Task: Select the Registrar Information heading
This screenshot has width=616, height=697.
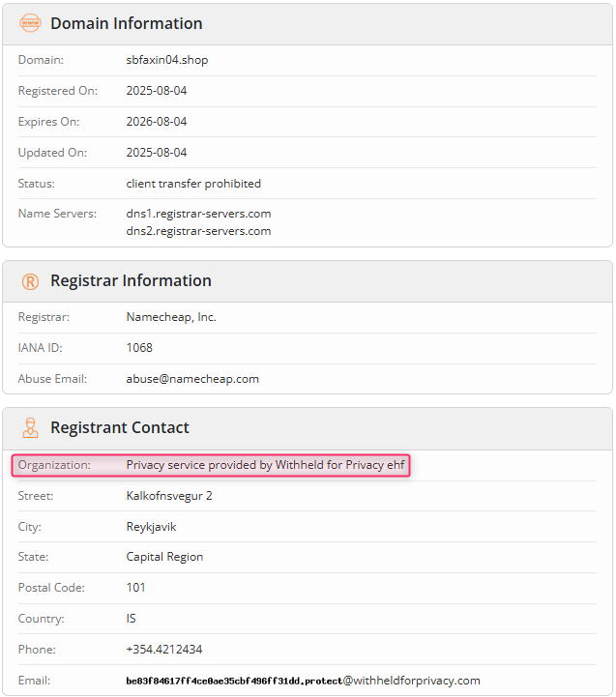Action: (131, 281)
